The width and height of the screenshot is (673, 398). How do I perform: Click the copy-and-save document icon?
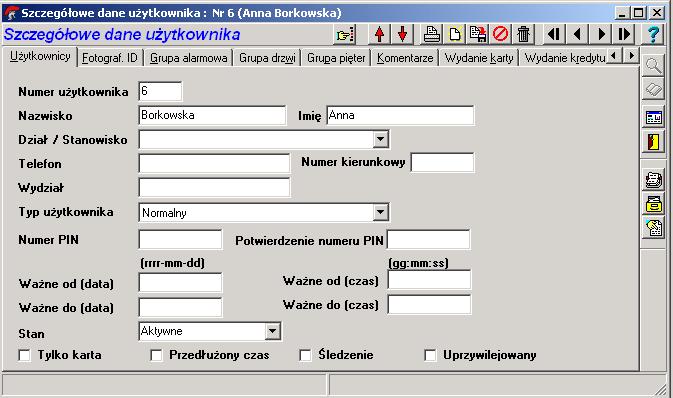pyautogui.click(x=478, y=34)
